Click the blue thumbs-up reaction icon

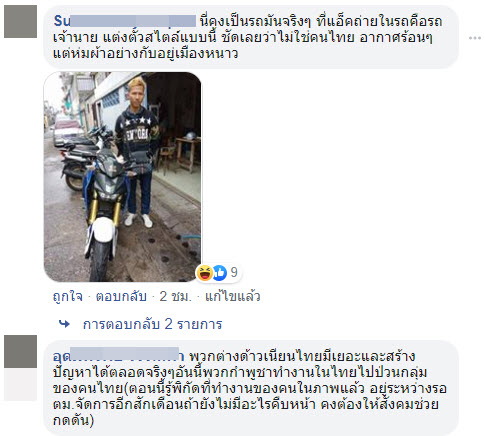tap(219, 273)
